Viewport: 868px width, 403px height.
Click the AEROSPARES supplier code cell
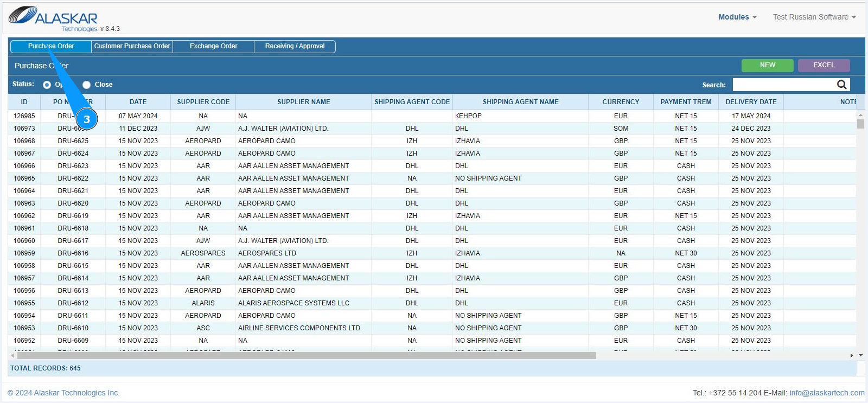203,253
